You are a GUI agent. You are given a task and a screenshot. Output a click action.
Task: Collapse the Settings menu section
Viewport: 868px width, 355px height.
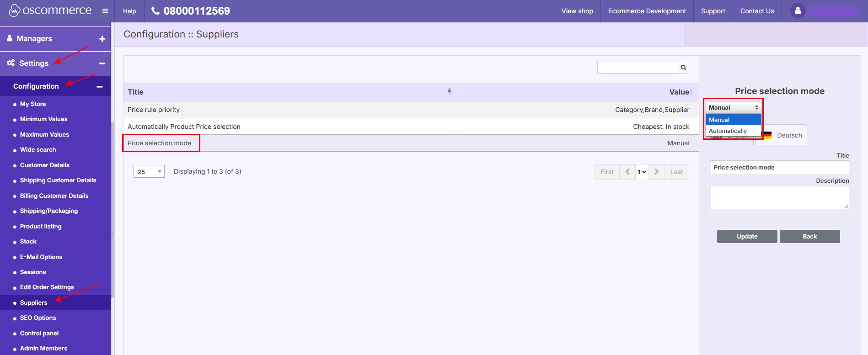102,64
